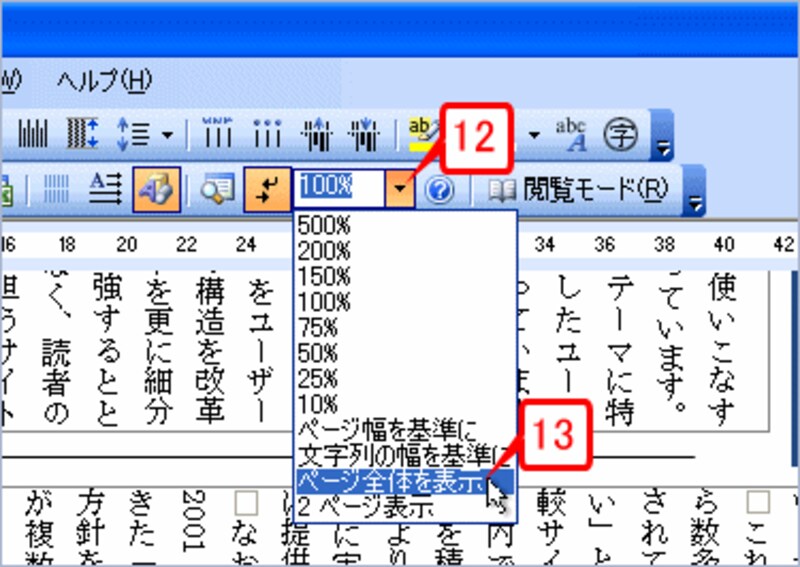Click the abc A text formatting icon
This screenshot has height=567, width=800.
tap(571, 135)
